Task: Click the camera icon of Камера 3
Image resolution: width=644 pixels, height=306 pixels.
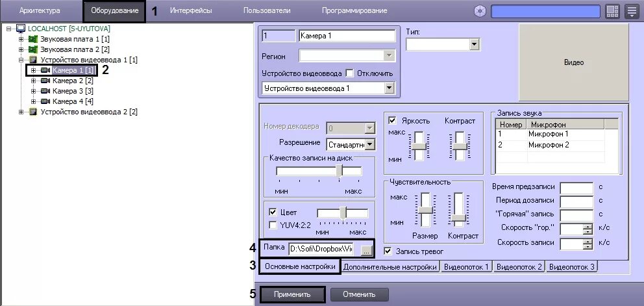Action: tap(45, 91)
